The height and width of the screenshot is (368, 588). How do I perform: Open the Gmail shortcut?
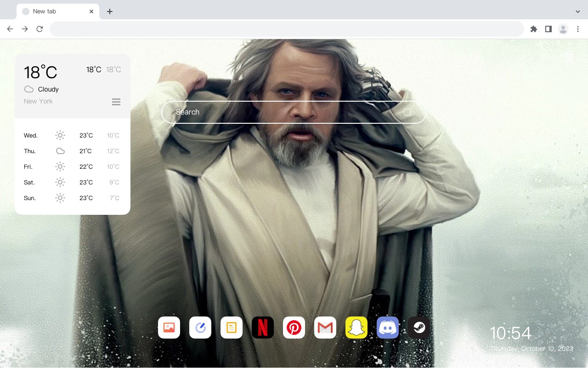tap(325, 328)
